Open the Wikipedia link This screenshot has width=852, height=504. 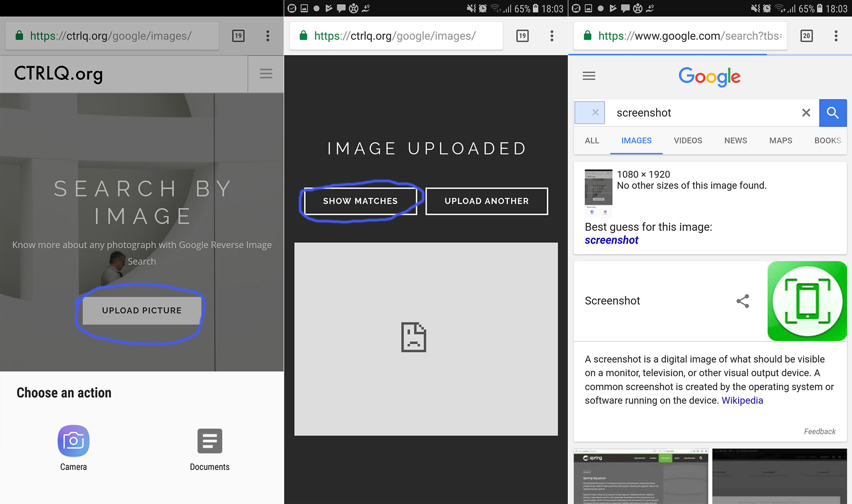point(742,400)
